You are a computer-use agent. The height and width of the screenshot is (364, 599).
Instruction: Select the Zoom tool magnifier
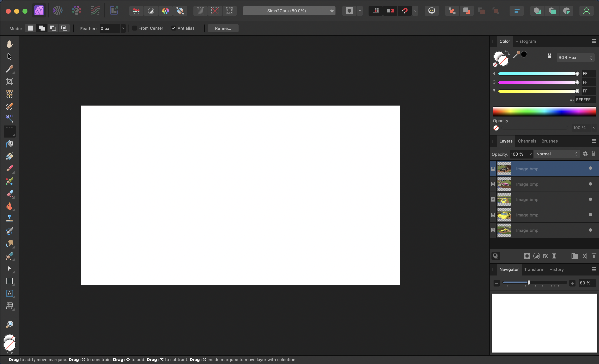tap(10, 324)
